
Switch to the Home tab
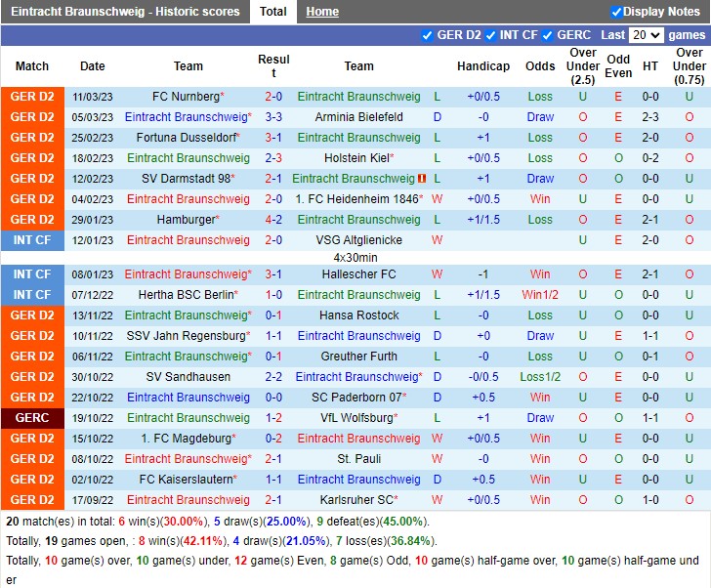click(322, 12)
